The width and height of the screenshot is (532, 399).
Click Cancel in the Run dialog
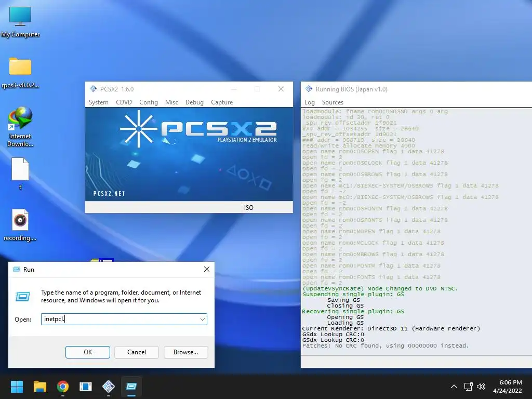pyautogui.click(x=137, y=352)
